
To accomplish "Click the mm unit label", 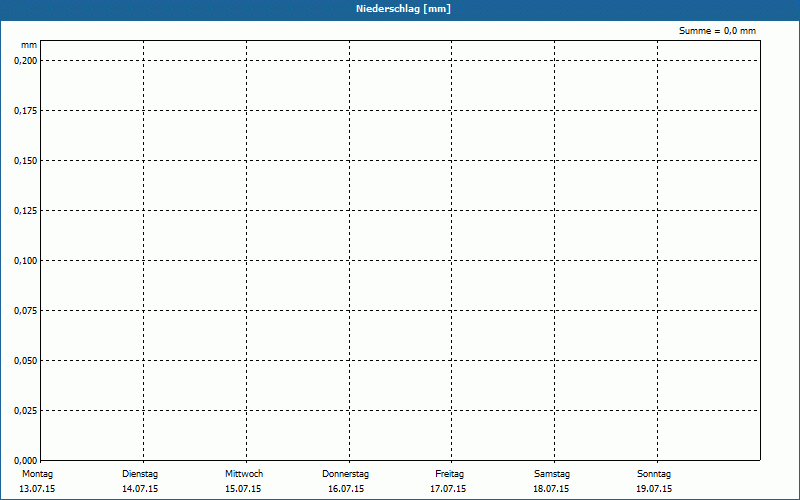I will coord(29,45).
